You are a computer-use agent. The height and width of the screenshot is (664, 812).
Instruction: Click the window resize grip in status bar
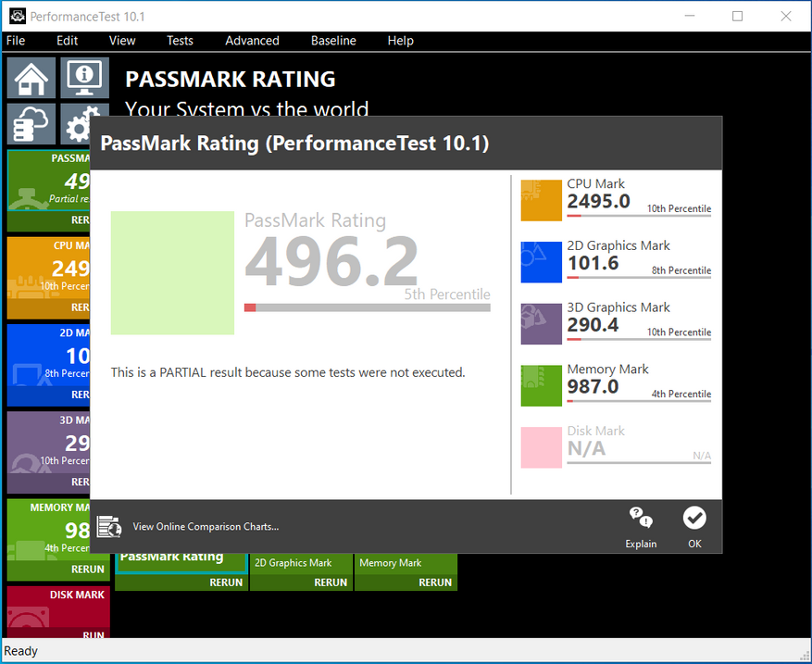coord(805,656)
